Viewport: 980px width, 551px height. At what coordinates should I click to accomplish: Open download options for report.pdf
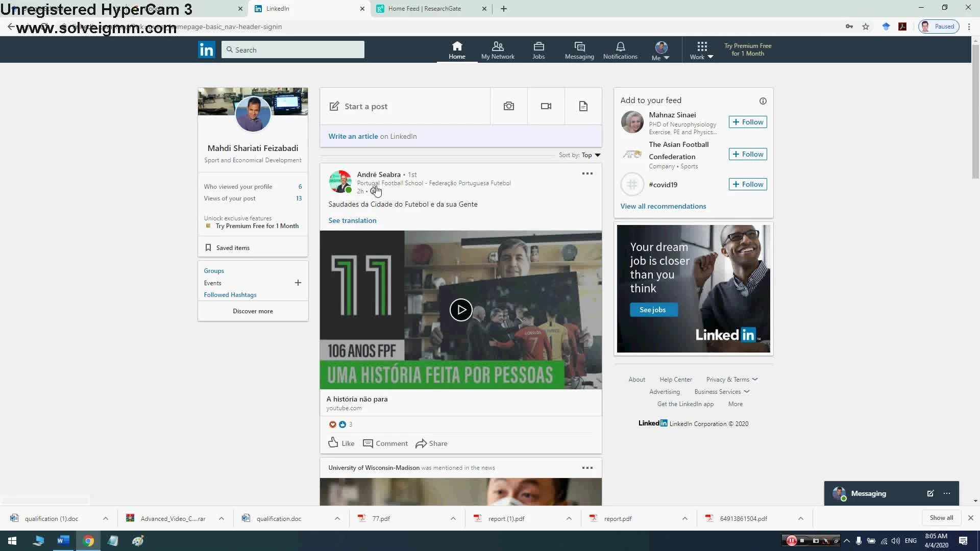(x=684, y=518)
